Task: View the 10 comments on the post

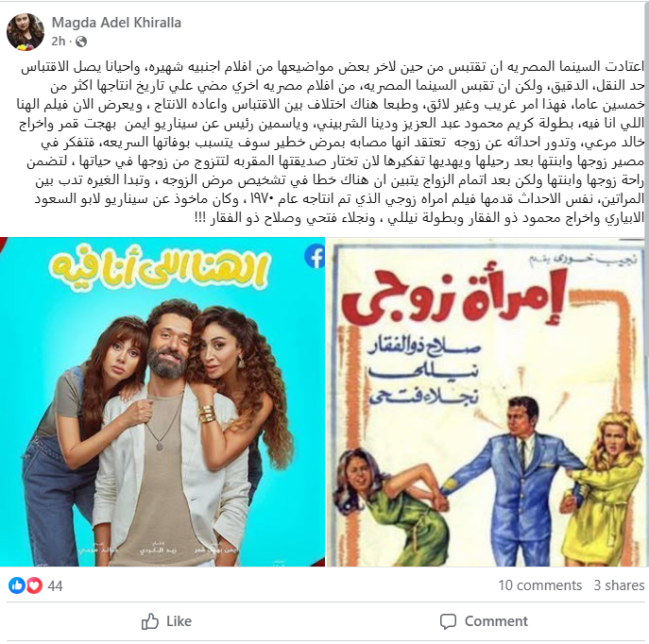Action: (539, 585)
